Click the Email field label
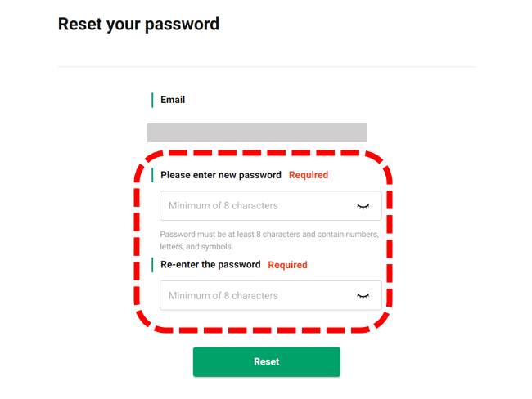Image resolution: width=532 pixels, height=399 pixels. pos(173,100)
